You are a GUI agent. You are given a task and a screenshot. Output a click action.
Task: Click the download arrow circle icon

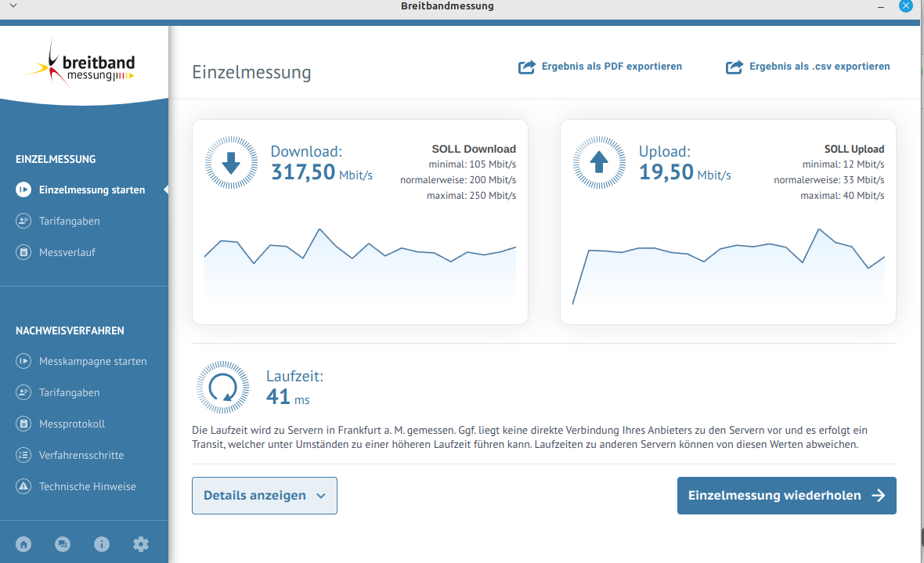(231, 163)
